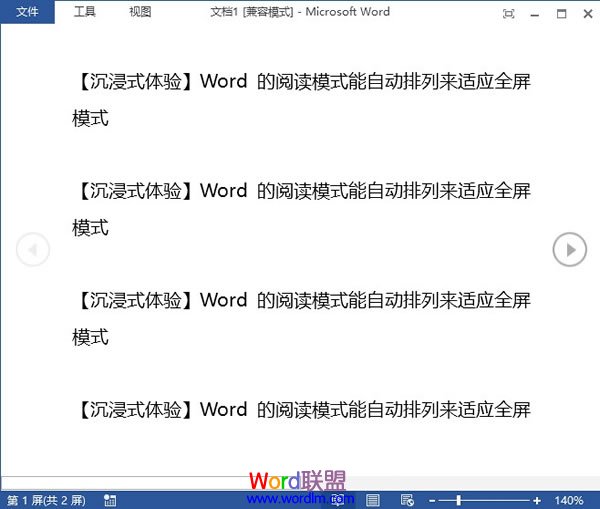
Task: Go to next page with right arrow
Action: coord(570,249)
